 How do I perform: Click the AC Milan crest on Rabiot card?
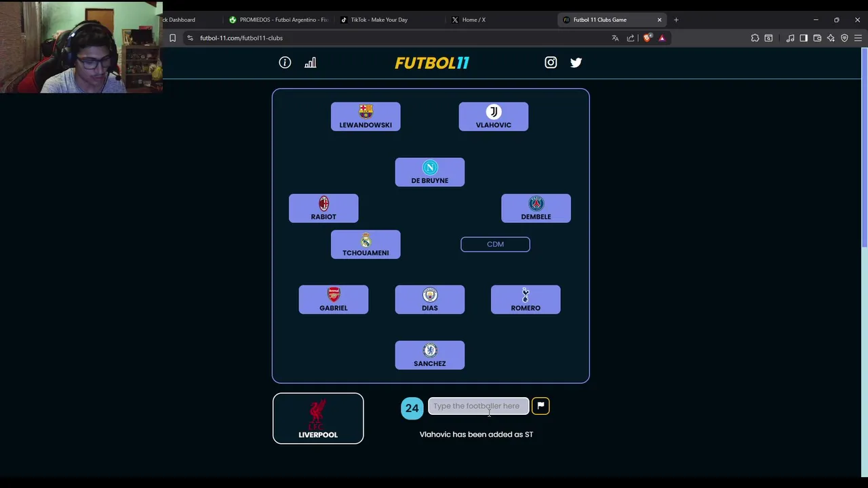tap(323, 203)
